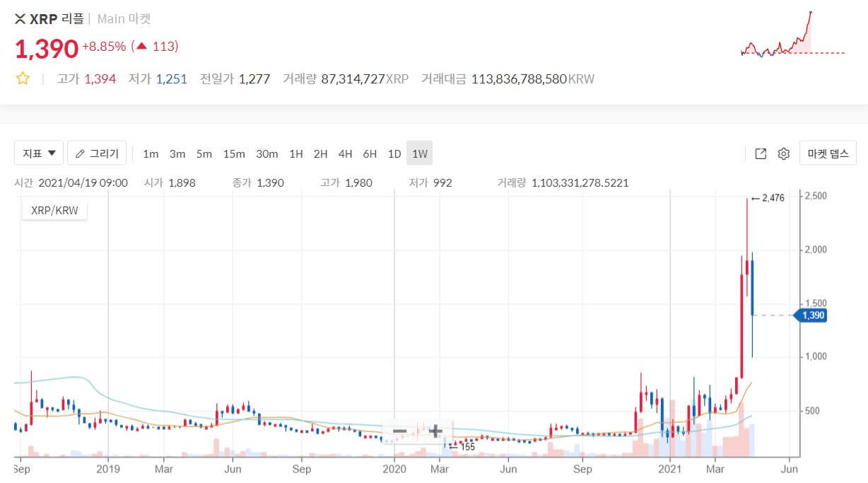Click the current price 1,390 headline
The height and width of the screenshot is (483, 868).
[47, 48]
